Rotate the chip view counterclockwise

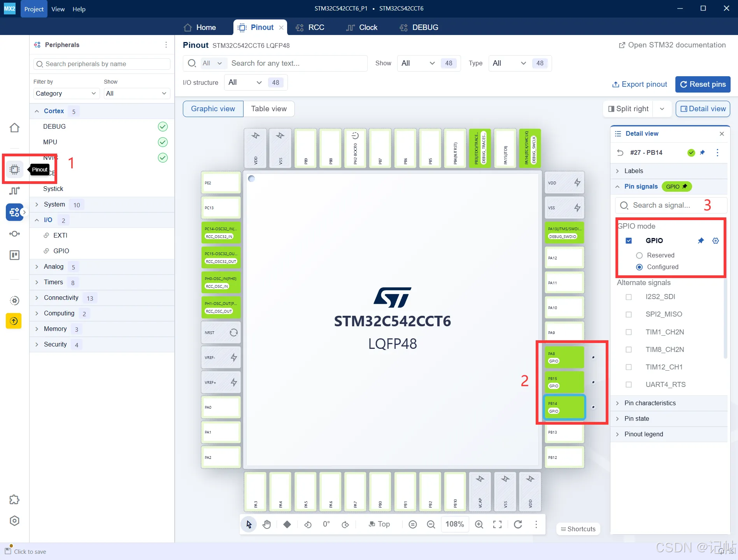pos(308,524)
